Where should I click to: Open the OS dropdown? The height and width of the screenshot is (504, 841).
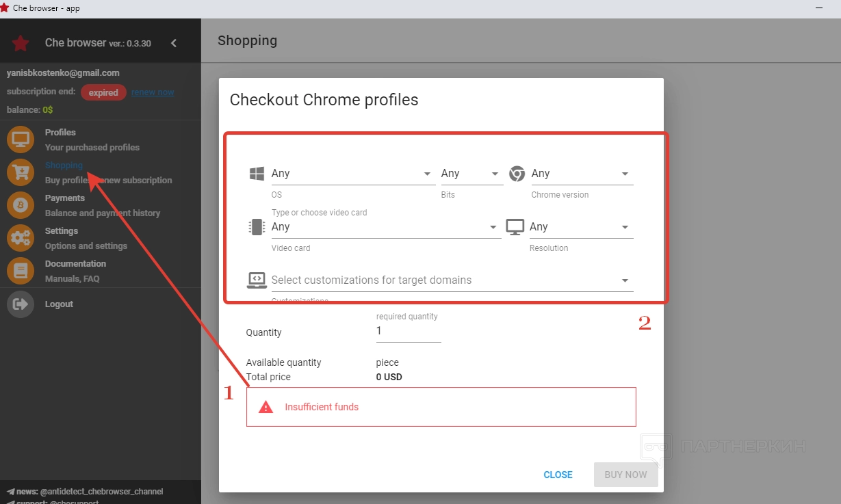coord(353,174)
